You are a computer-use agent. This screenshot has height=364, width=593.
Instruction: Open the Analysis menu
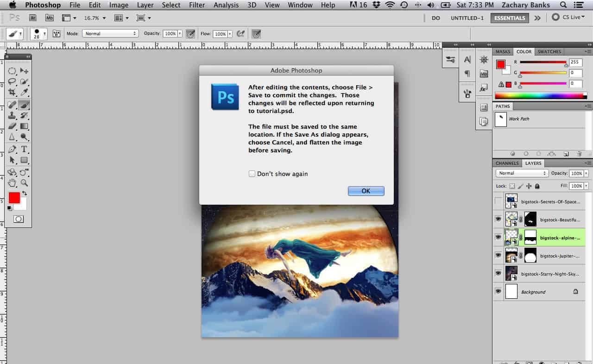pyautogui.click(x=226, y=5)
